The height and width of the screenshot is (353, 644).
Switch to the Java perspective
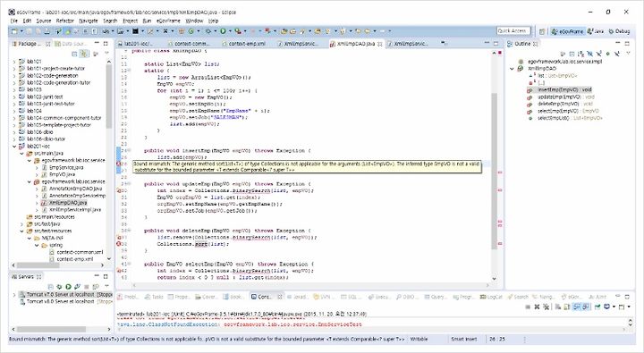click(596, 31)
